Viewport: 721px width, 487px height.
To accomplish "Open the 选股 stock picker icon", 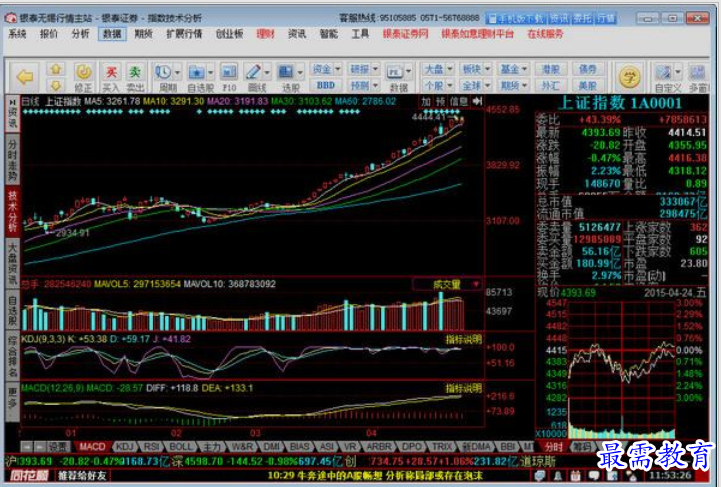I will pyautogui.click(x=286, y=72).
